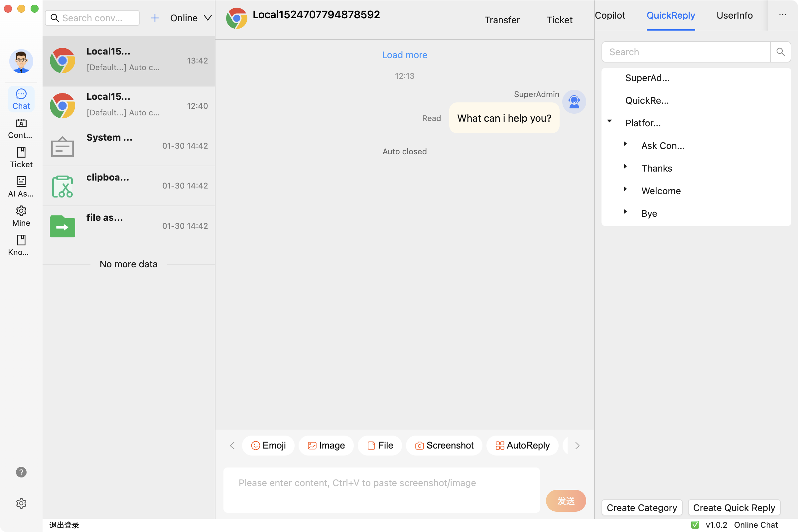Click the Create Quick Reply button
This screenshot has height=532, width=798.
pyautogui.click(x=734, y=508)
